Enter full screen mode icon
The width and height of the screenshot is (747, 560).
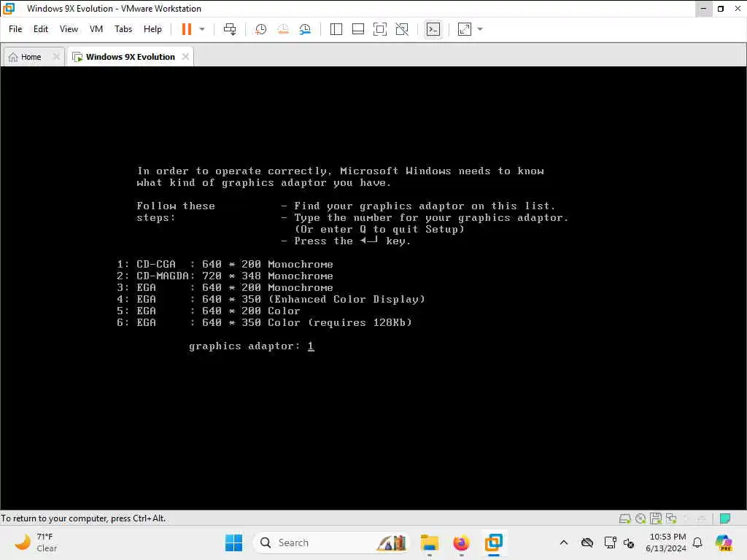379,29
